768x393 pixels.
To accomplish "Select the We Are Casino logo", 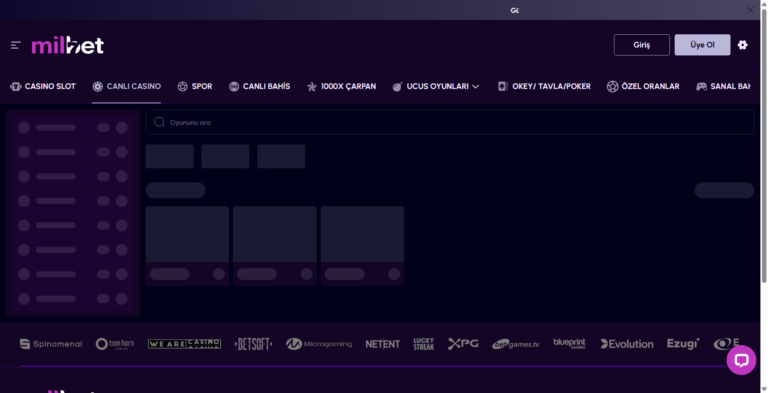I will click(184, 344).
